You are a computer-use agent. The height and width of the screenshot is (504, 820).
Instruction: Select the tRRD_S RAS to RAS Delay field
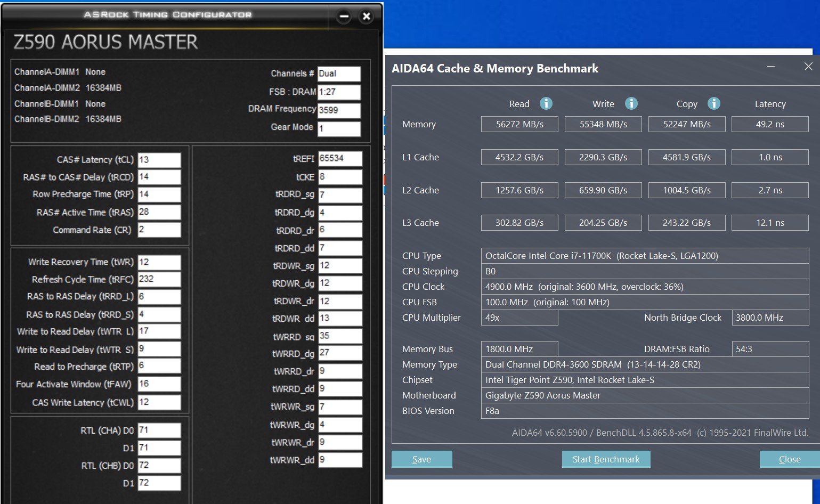tap(159, 314)
